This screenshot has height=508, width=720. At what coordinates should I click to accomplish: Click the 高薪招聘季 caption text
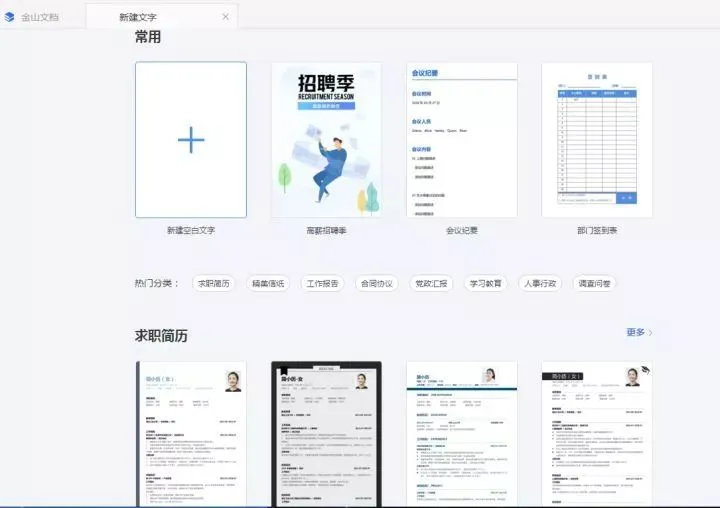326,230
